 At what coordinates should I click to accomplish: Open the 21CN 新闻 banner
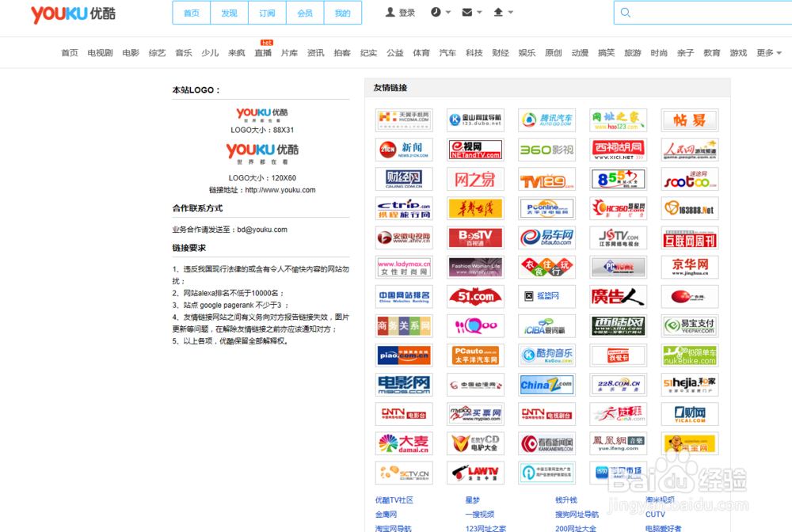point(404,150)
